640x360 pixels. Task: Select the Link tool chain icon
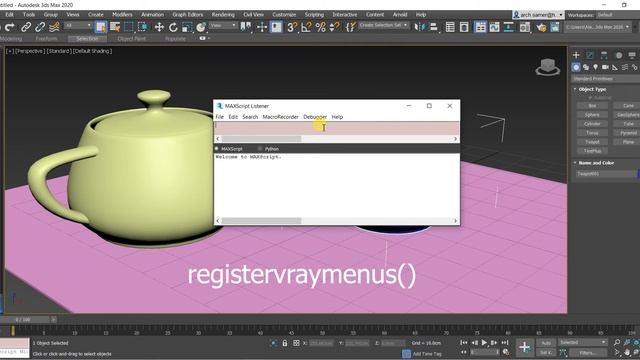tap(26, 27)
